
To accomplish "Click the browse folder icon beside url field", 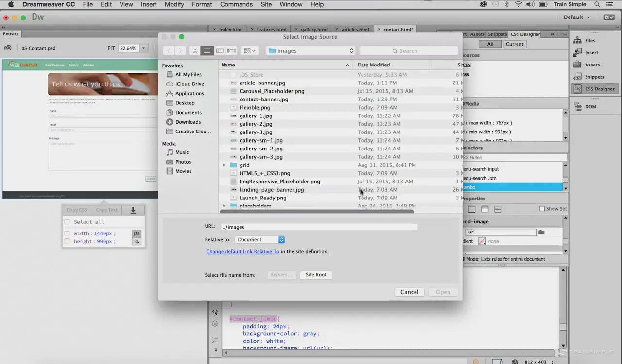I will pos(541,232).
